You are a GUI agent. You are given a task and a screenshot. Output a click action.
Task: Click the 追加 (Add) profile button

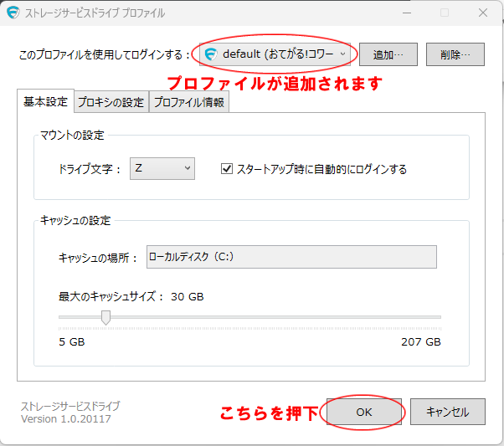pos(388,54)
